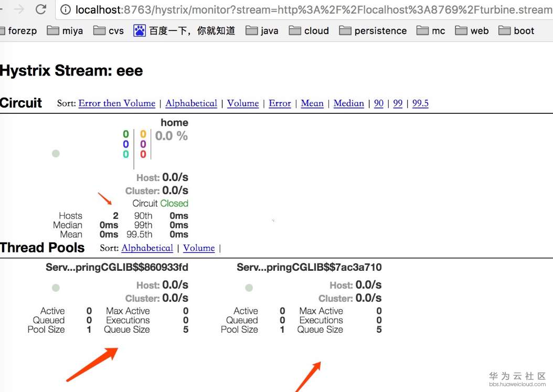This screenshot has width=553, height=392.
Task: Click Pool Size label of 7ac3a710 pool
Action: point(239,330)
